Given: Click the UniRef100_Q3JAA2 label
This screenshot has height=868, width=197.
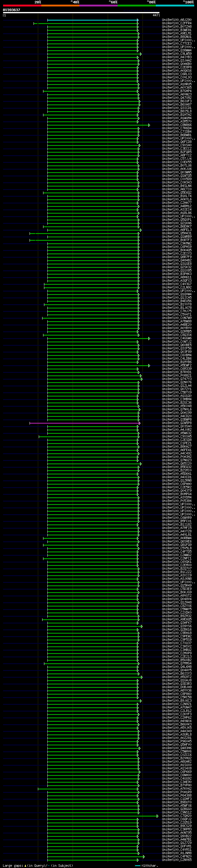Looking at the screenshot, I should click(x=177, y=61).
